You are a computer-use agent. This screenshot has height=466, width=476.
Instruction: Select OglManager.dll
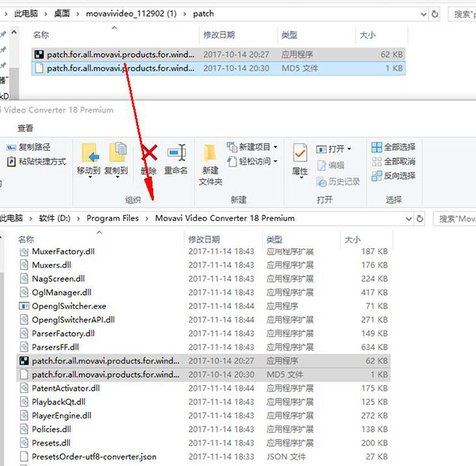pos(203,292)
